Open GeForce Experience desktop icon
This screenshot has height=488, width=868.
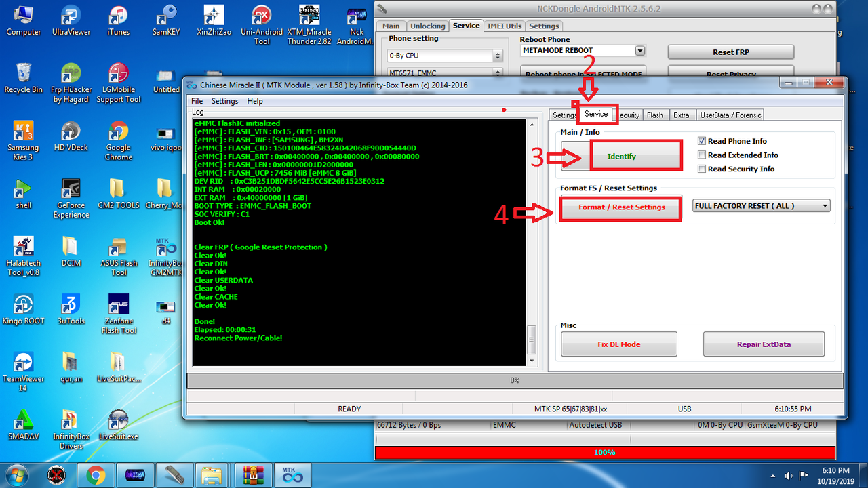(71, 199)
